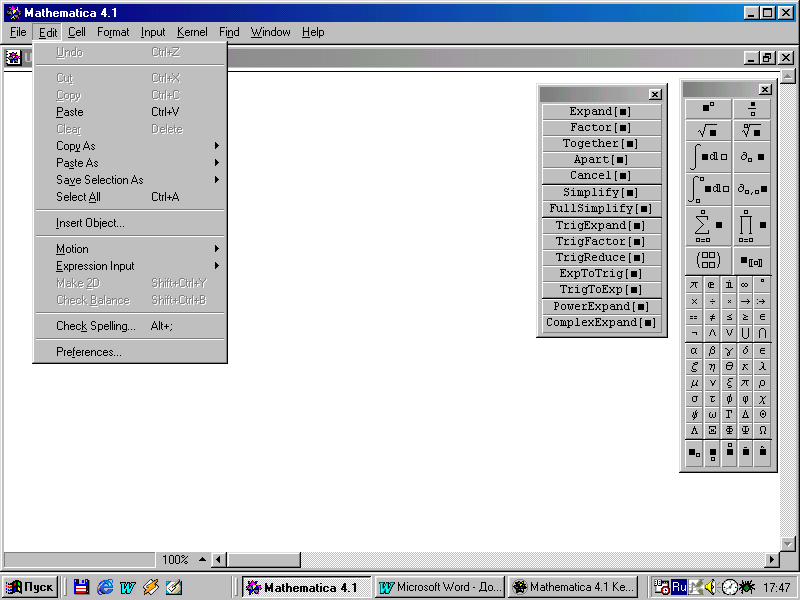Open Check Spelling from Edit menu
This screenshot has width=800, height=600.
pyautogui.click(x=130, y=326)
